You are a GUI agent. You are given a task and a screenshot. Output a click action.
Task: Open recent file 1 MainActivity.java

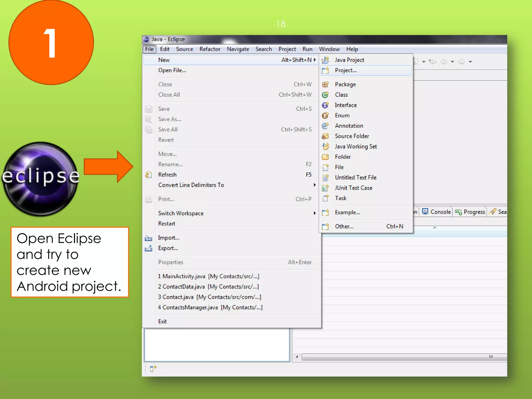(231, 276)
